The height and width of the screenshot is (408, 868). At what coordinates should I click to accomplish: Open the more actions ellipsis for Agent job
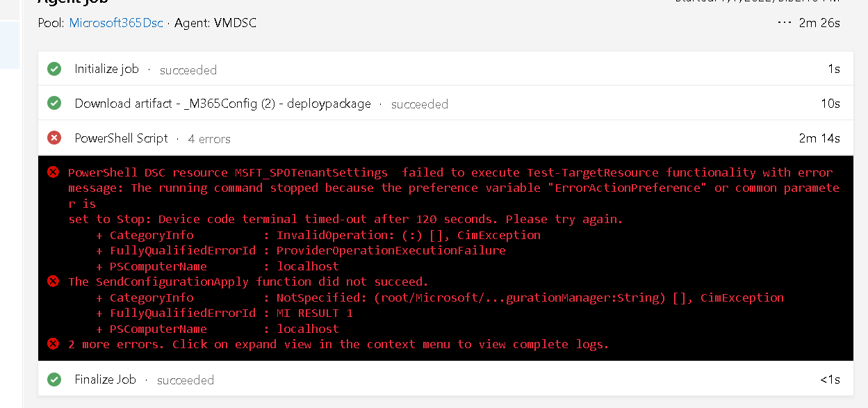[x=784, y=22]
